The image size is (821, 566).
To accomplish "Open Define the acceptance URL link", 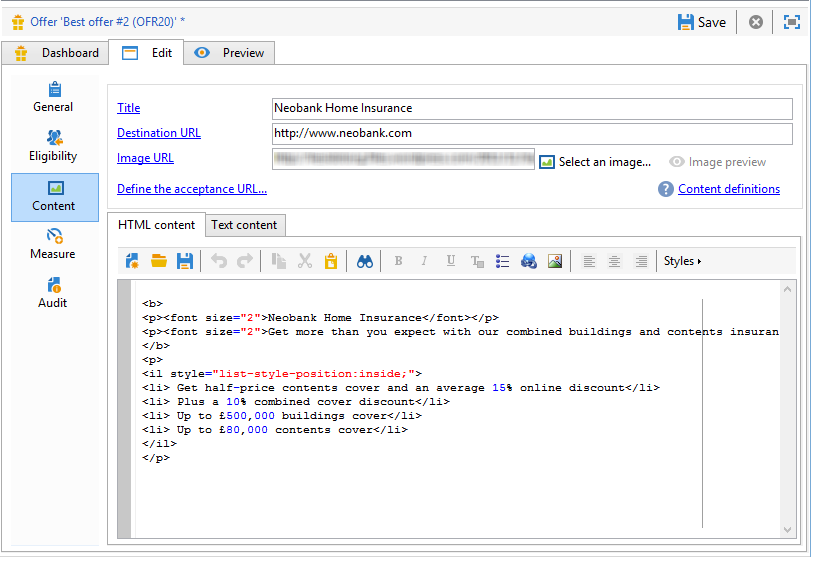I will (x=192, y=189).
